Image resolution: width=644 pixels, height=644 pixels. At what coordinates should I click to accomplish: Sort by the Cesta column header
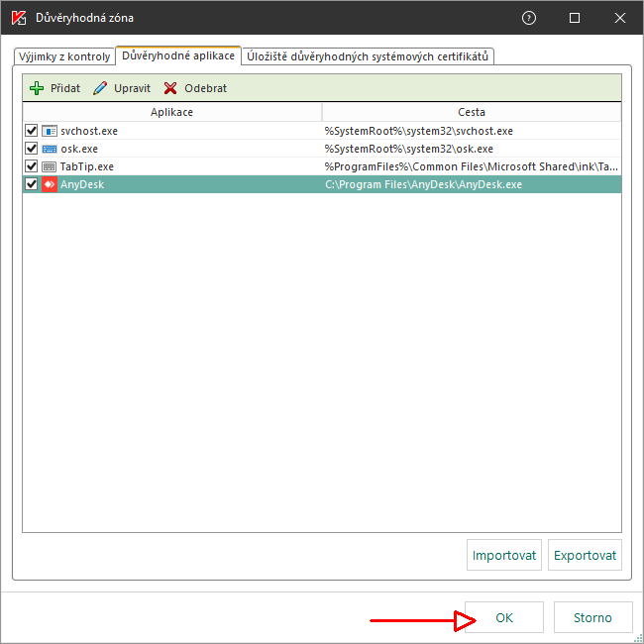click(472, 112)
